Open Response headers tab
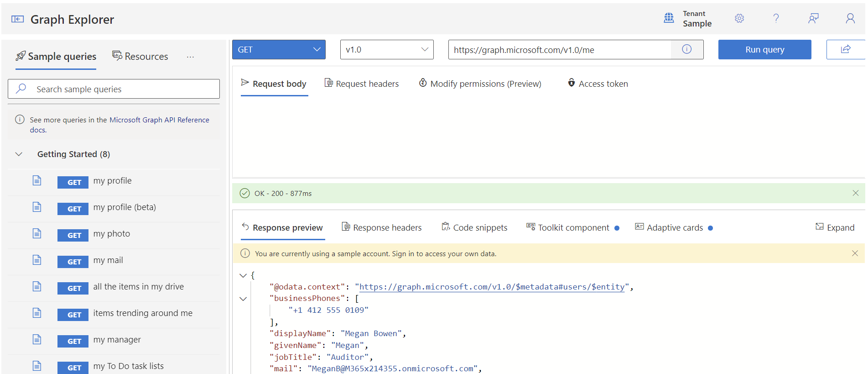The image size is (868, 374). click(382, 227)
